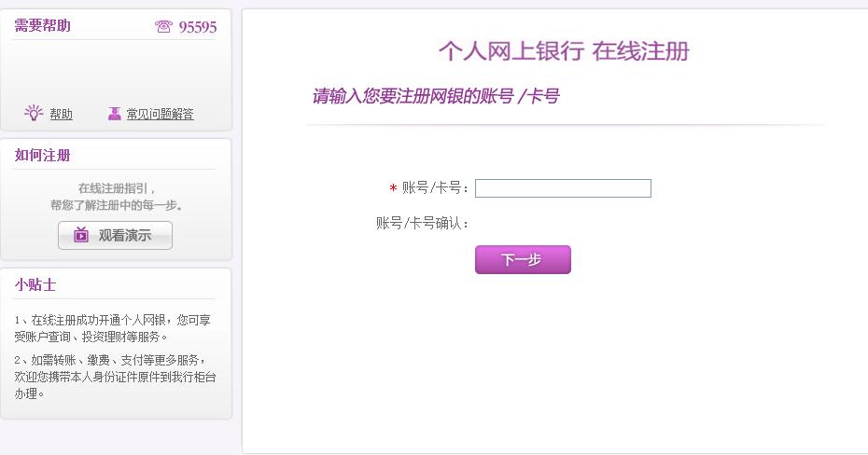Viewport: 868px width, 455px height.
Task: Click the first tip about 在线注册成功
Action: (112, 328)
